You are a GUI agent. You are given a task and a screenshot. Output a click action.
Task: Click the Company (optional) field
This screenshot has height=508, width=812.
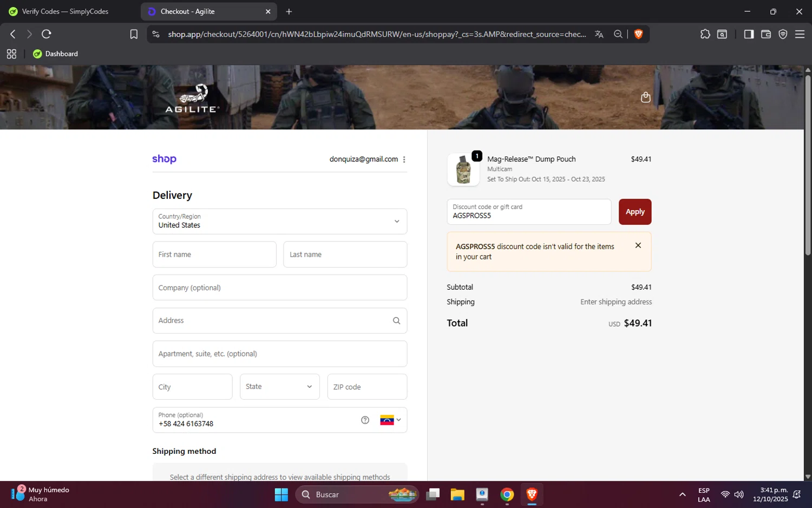coord(280,288)
